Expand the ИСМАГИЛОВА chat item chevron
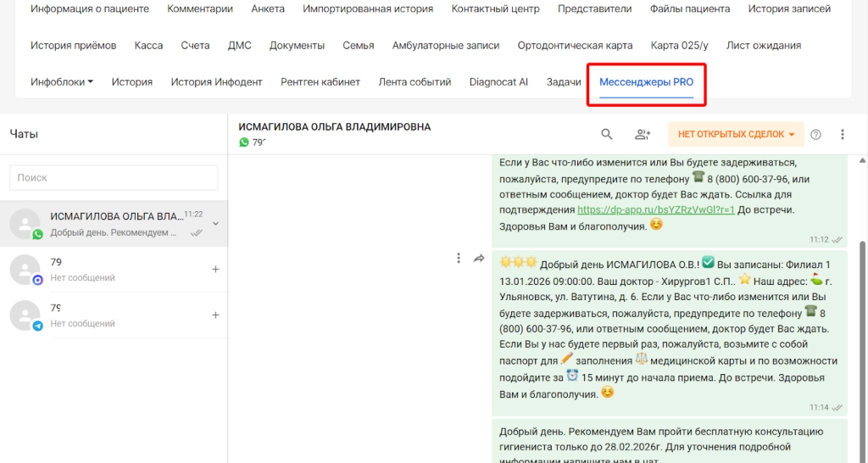The height and width of the screenshot is (463, 868). (215, 224)
